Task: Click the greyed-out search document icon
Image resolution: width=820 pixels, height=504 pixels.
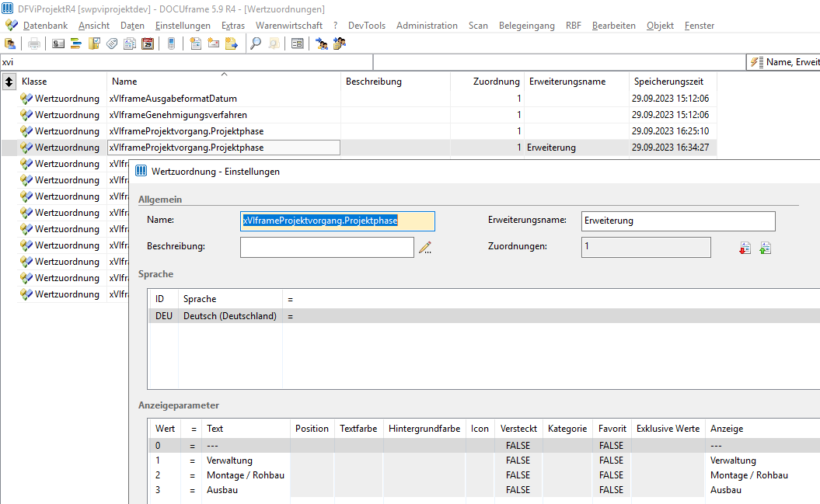Action: [x=274, y=43]
